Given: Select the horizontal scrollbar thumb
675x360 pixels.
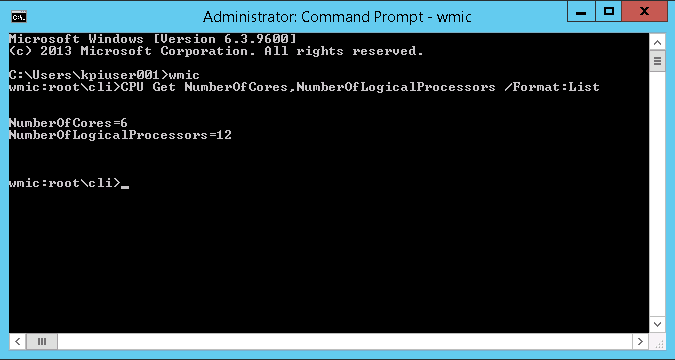Looking at the screenshot, I should click(x=42, y=341).
